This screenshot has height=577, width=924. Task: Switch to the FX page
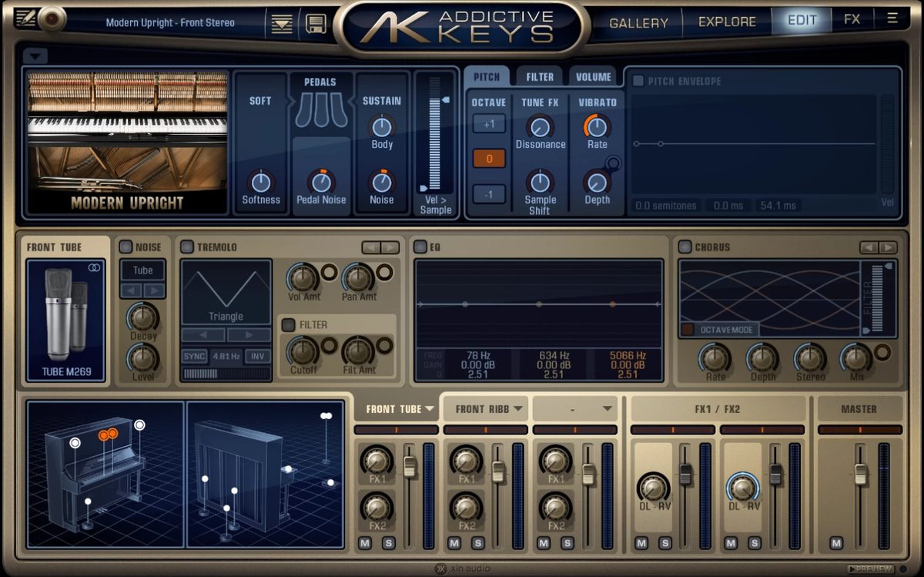pyautogui.click(x=852, y=19)
